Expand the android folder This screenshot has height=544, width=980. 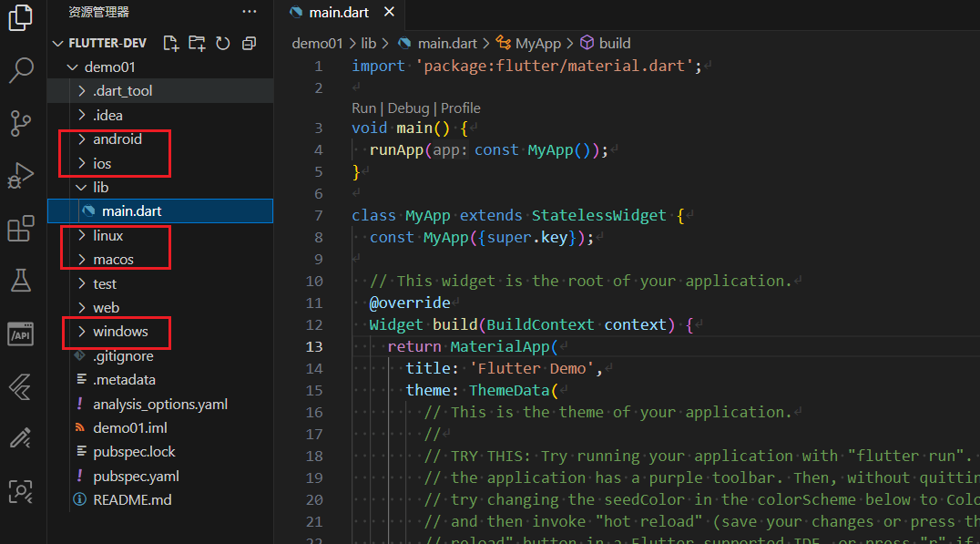117,139
